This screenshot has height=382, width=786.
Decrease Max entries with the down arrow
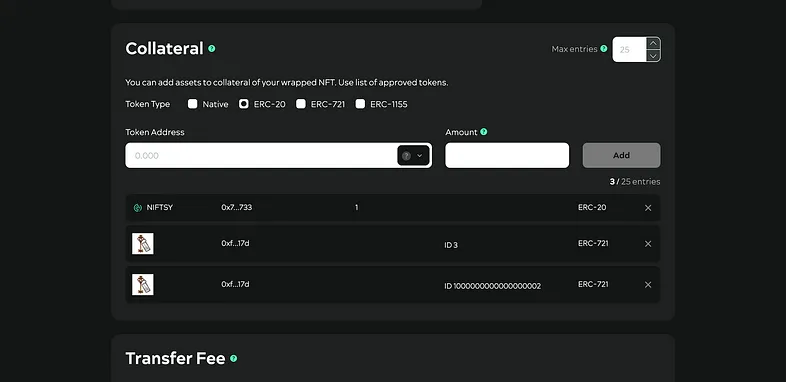[x=653, y=56]
